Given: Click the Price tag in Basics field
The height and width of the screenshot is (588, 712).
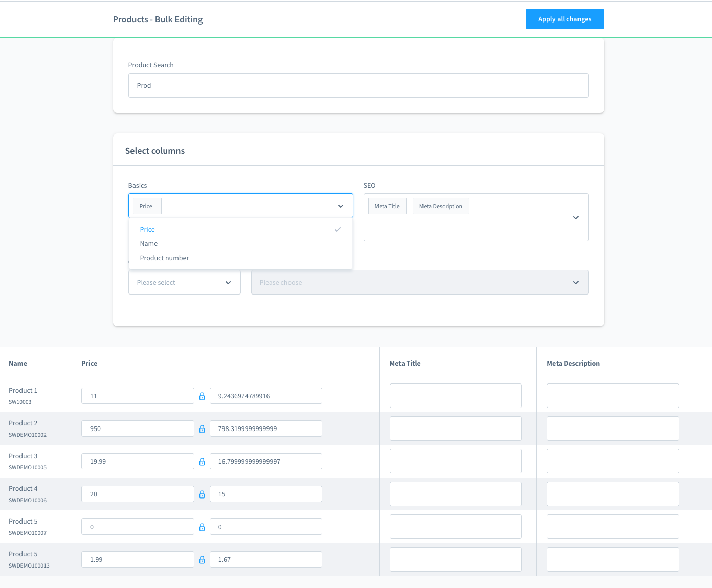Looking at the screenshot, I should 146,207.
